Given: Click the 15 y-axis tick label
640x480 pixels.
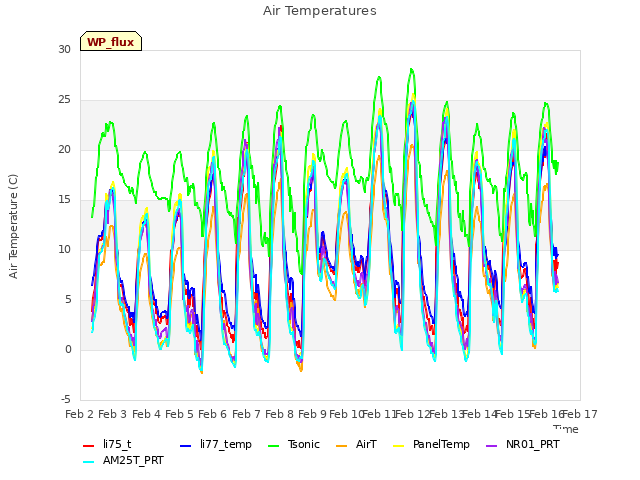Looking at the screenshot, I should 64,200.
